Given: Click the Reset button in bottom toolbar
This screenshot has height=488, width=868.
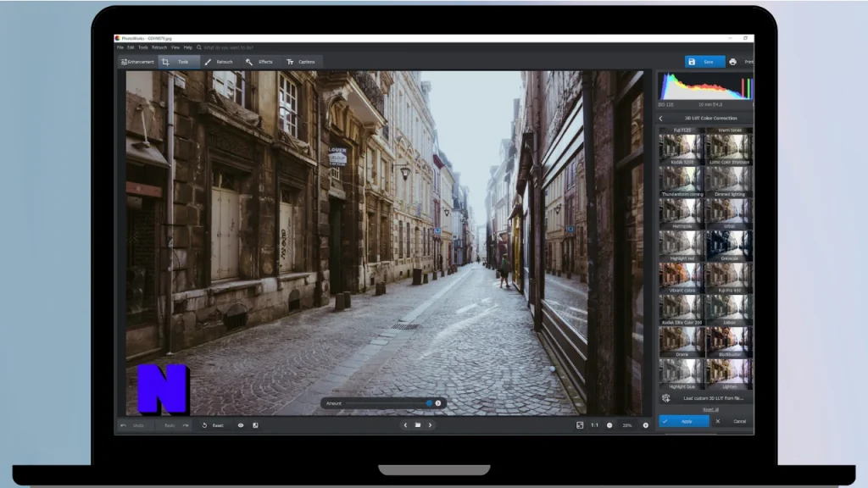Looking at the screenshot, I should tap(213, 425).
